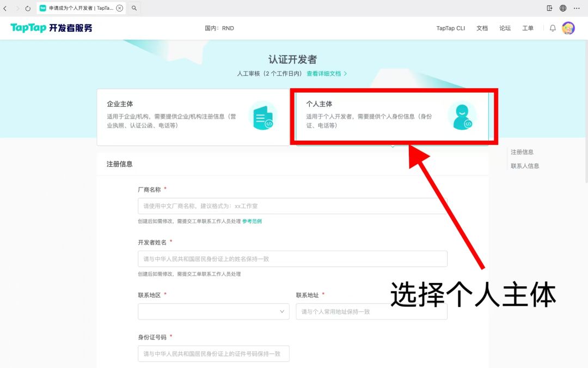The height and width of the screenshot is (368, 588).
Task: Reload the page with the refresh icon
Action: 28,8
